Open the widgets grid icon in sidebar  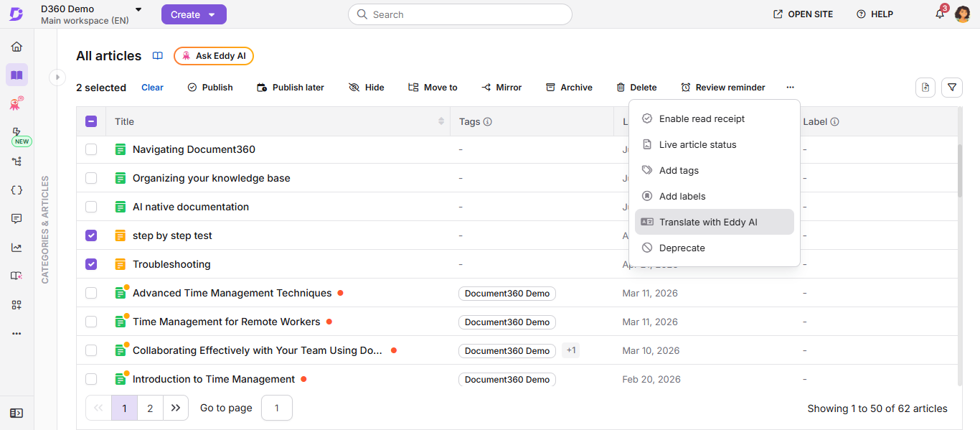pos(17,304)
